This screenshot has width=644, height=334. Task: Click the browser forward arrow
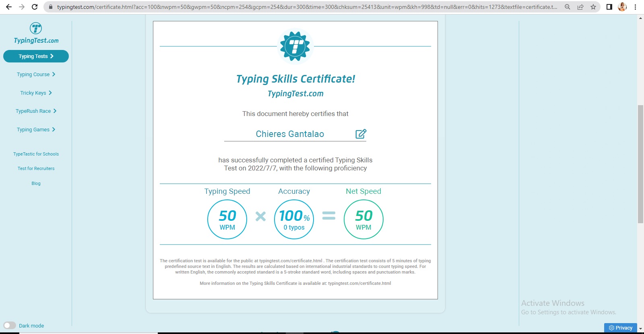pyautogui.click(x=22, y=7)
